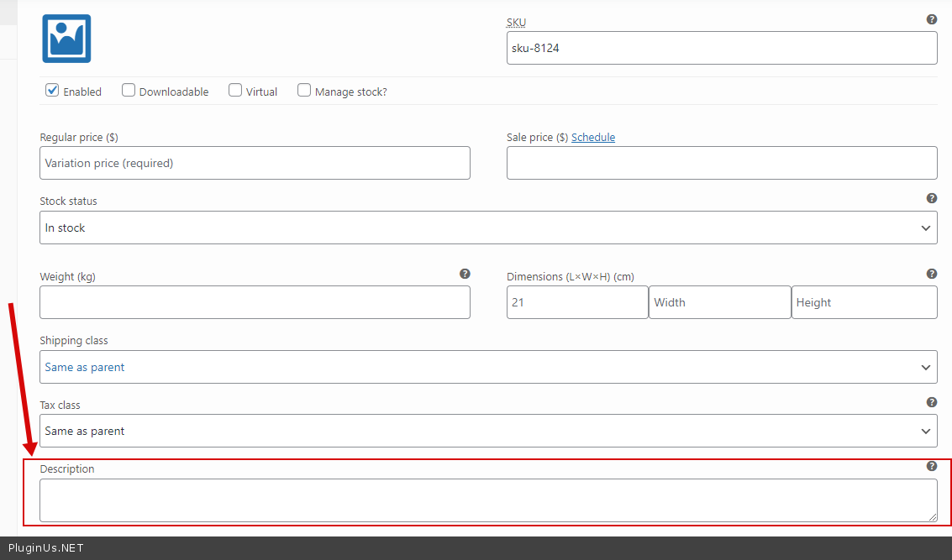Open the Sale price Schedule link

593,138
